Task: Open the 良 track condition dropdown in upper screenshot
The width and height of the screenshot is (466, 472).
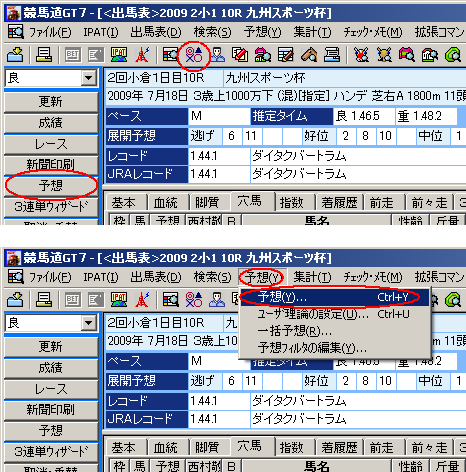Action: point(88,78)
